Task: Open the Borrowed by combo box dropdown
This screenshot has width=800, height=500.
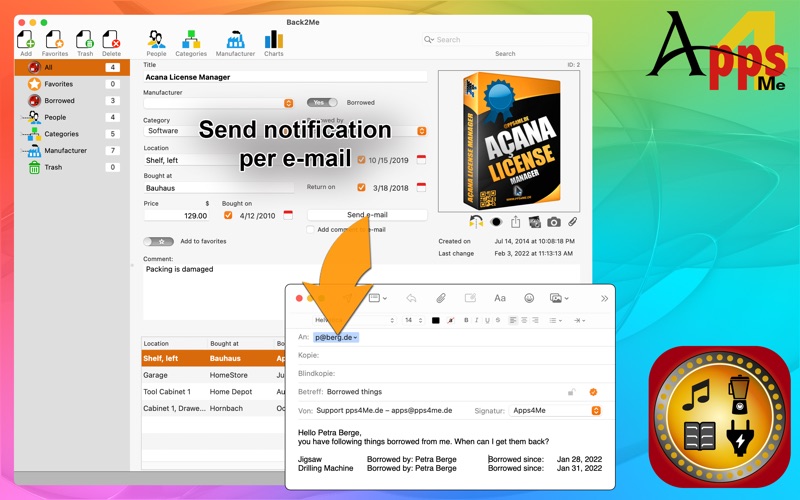Action: pyautogui.click(x=421, y=131)
